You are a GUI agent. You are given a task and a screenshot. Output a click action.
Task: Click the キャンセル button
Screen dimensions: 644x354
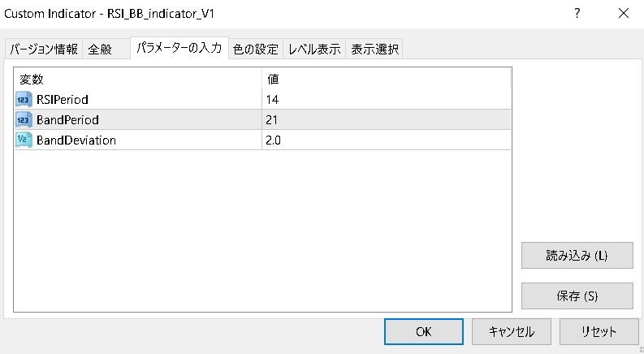pyautogui.click(x=512, y=332)
